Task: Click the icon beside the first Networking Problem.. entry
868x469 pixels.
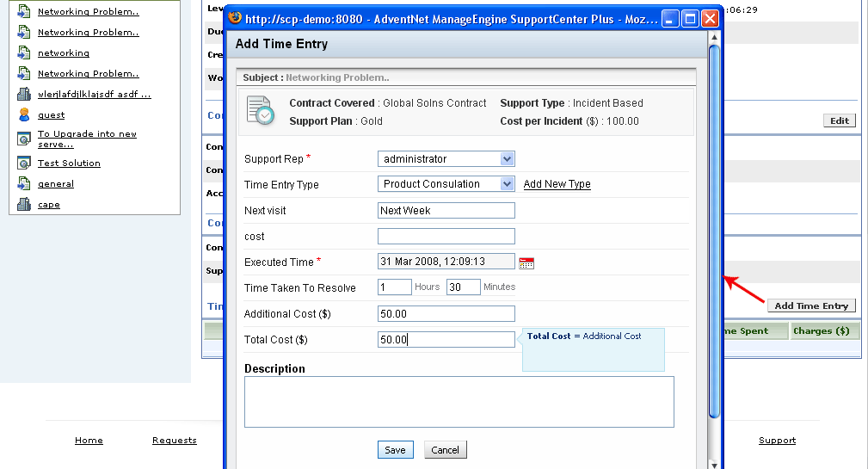Action: 24,11
